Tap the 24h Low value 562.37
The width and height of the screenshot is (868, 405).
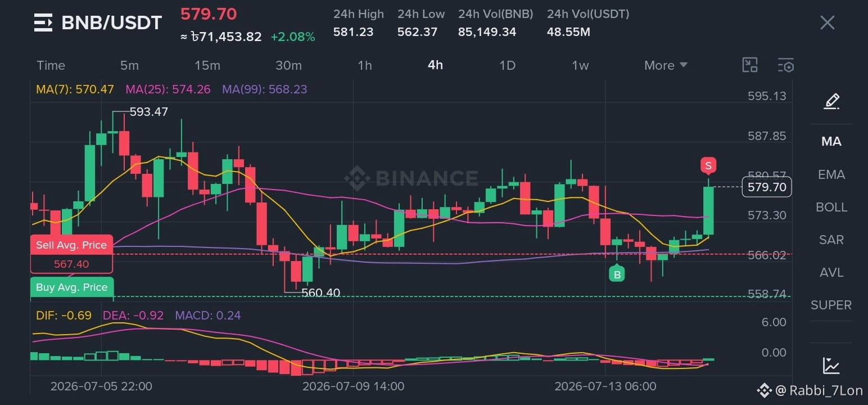pyautogui.click(x=417, y=32)
